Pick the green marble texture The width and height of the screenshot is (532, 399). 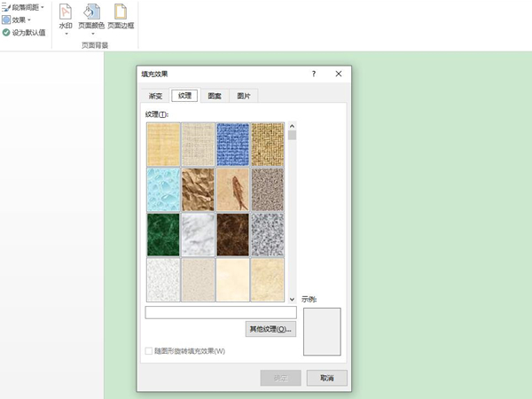click(x=164, y=233)
